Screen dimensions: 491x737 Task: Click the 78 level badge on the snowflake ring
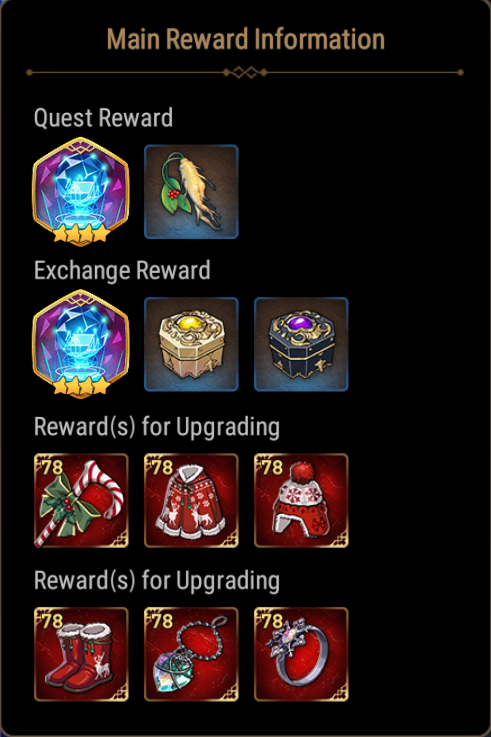click(271, 621)
